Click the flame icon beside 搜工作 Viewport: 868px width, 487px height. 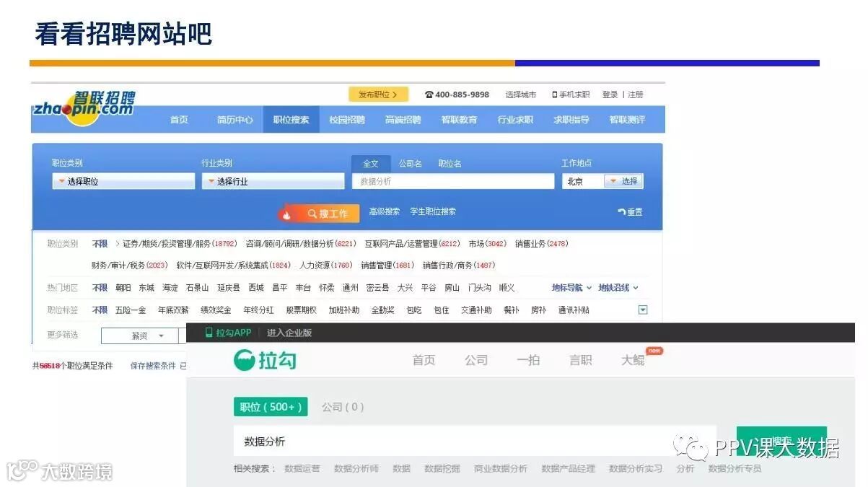click(x=287, y=214)
